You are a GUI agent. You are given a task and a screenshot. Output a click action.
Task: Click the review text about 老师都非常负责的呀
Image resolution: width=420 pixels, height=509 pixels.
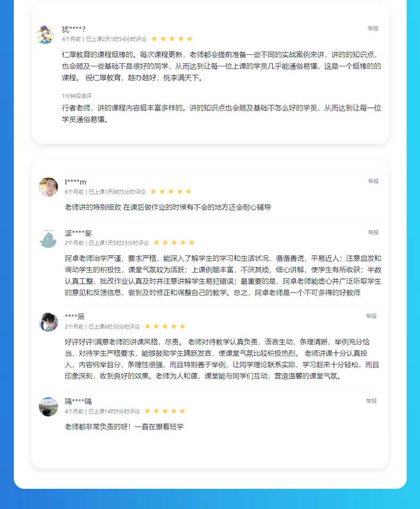(x=124, y=427)
